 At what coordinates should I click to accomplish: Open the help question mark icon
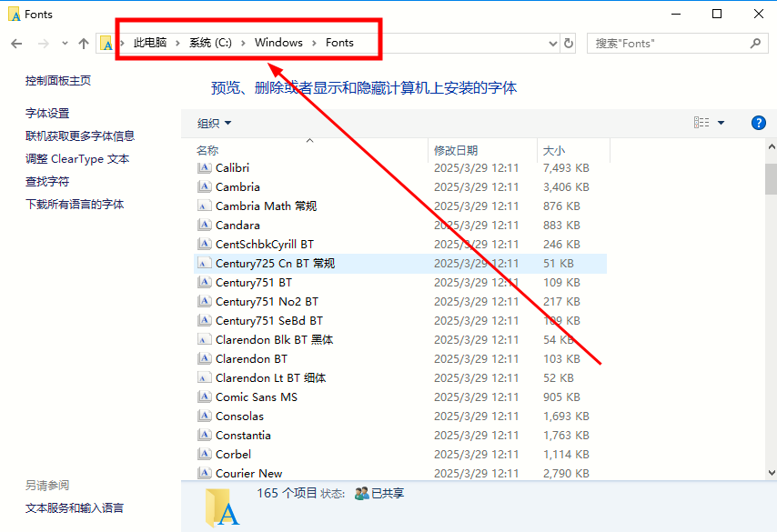[x=758, y=123]
